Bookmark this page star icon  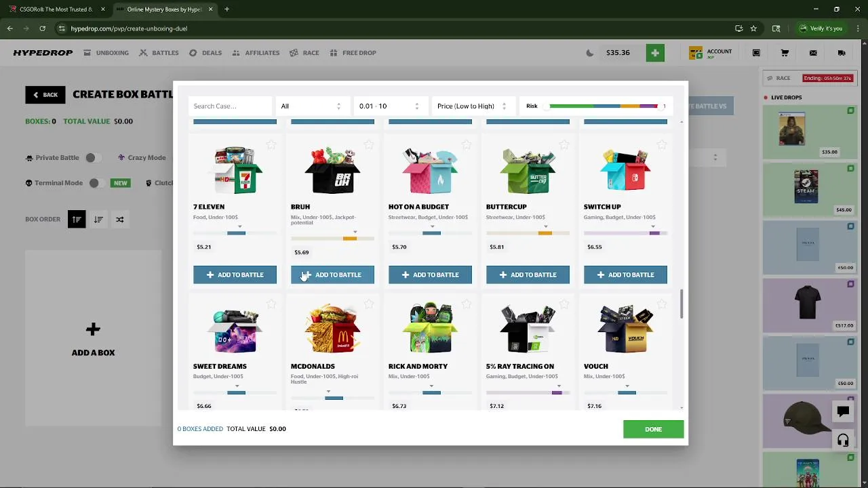click(x=753, y=28)
